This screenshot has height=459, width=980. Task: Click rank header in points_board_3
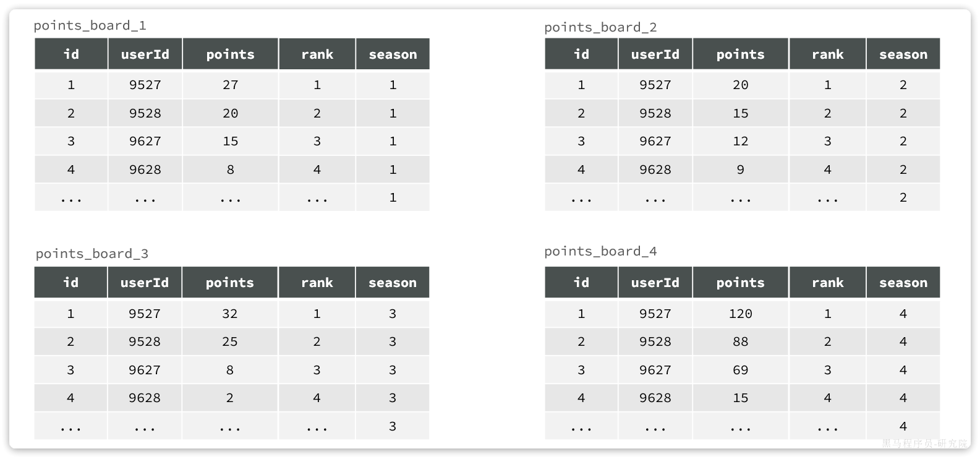tap(317, 283)
